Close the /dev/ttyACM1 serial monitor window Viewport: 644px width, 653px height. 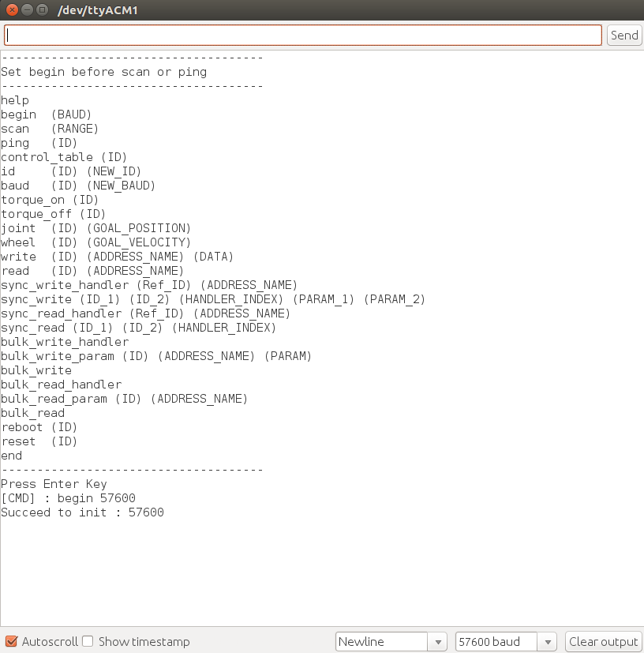[11, 10]
